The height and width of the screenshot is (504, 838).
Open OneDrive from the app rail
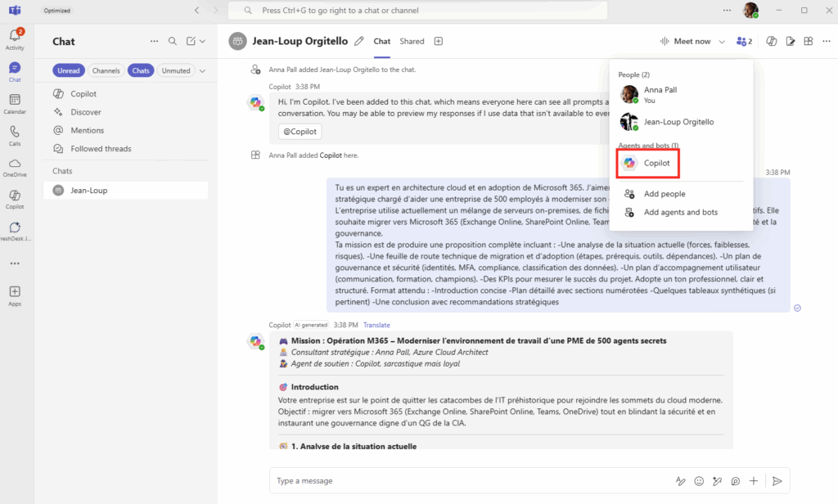[15, 167]
